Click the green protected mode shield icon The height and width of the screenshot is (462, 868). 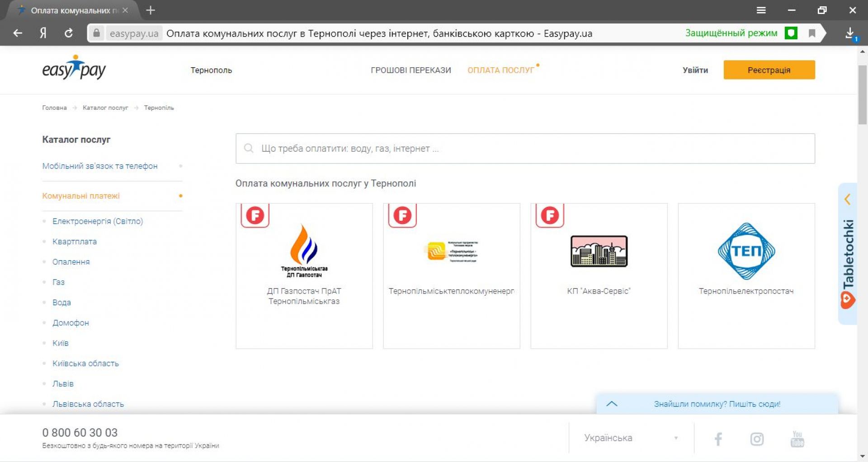(x=791, y=33)
